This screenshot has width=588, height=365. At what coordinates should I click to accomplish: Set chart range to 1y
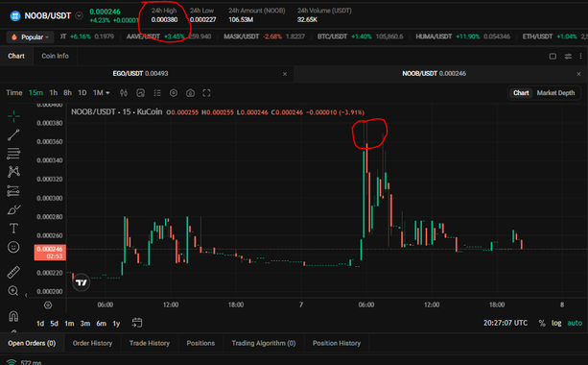pos(116,324)
